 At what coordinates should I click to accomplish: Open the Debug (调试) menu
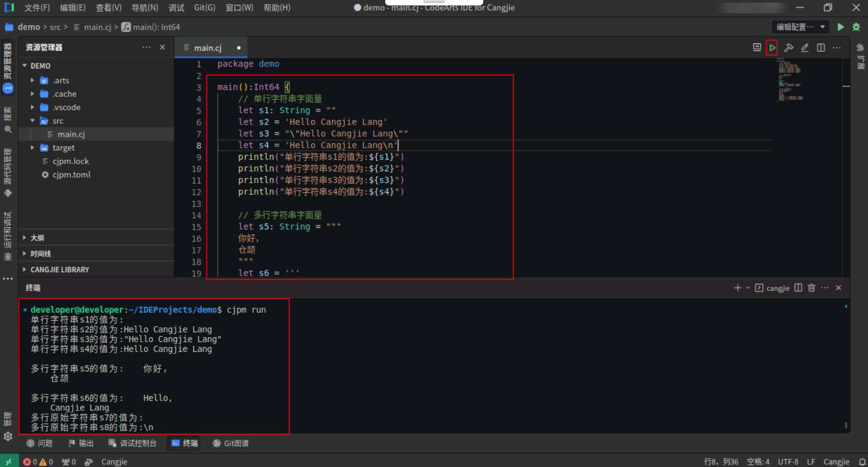176,8
